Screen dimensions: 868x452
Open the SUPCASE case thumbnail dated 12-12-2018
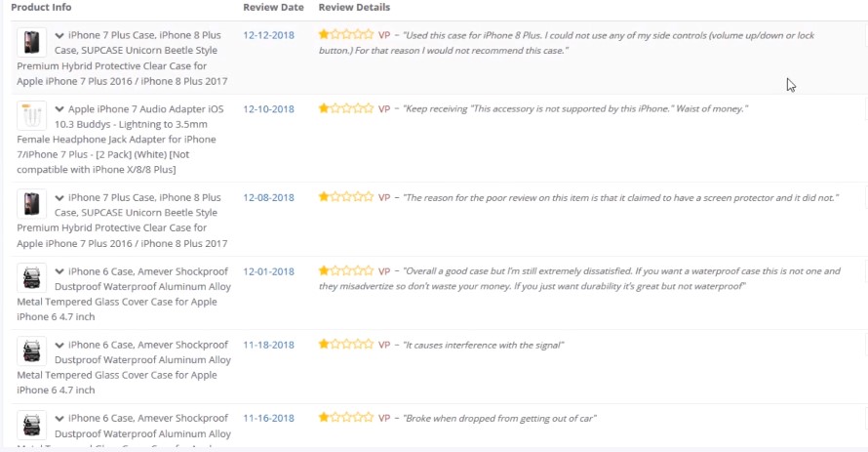(31, 42)
